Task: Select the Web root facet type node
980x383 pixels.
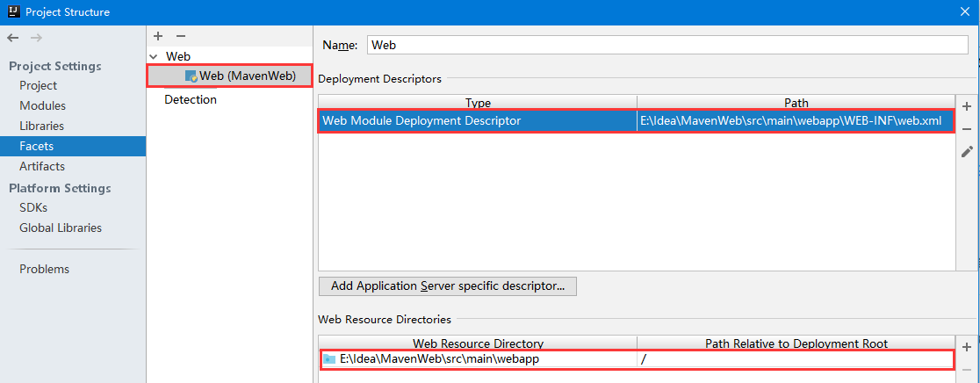Action: pos(178,56)
